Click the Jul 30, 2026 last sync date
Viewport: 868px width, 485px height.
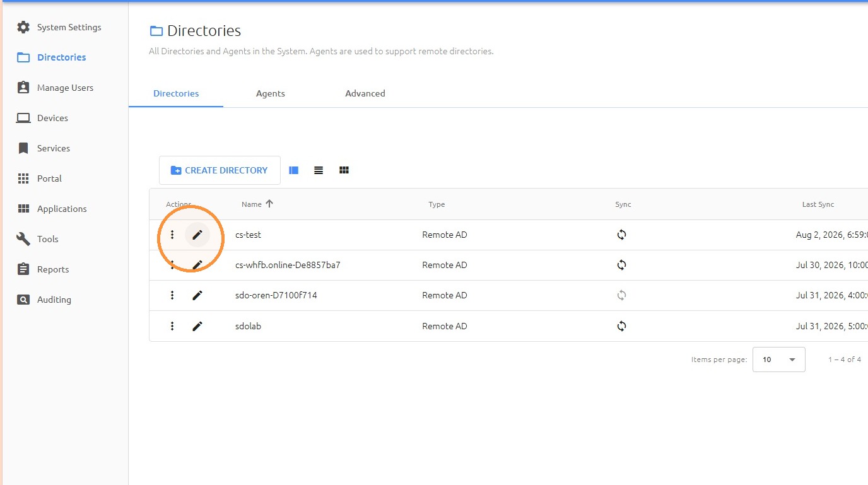[832, 265]
